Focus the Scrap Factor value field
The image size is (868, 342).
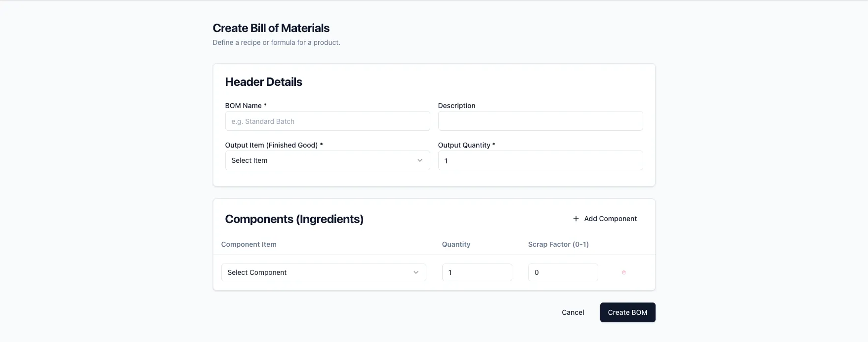563,272
